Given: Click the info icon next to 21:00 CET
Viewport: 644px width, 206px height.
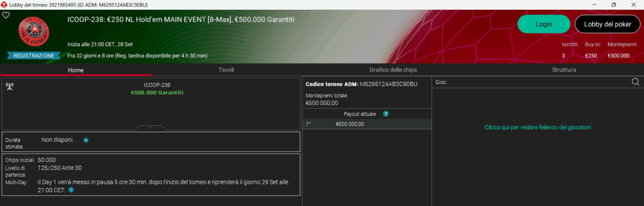Looking at the screenshot, I should point(71,190).
